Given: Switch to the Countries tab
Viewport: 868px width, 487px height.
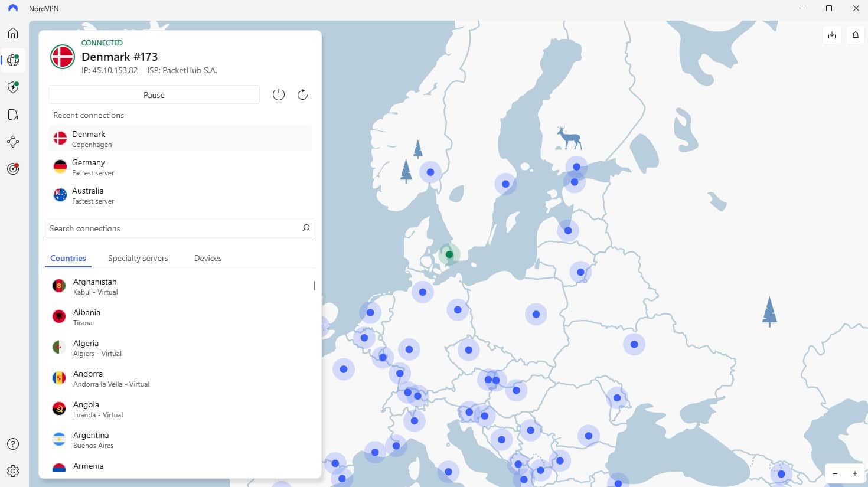Looking at the screenshot, I should click(x=68, y=258).
